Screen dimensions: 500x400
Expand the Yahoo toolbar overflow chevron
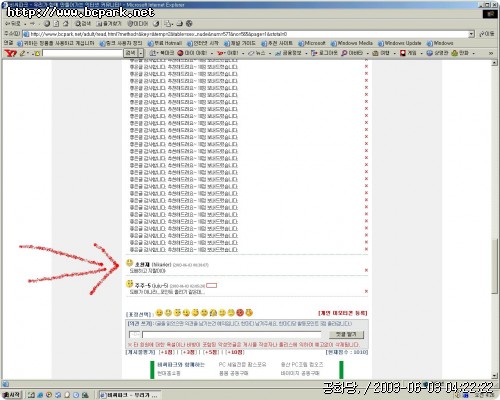point(491,53)
